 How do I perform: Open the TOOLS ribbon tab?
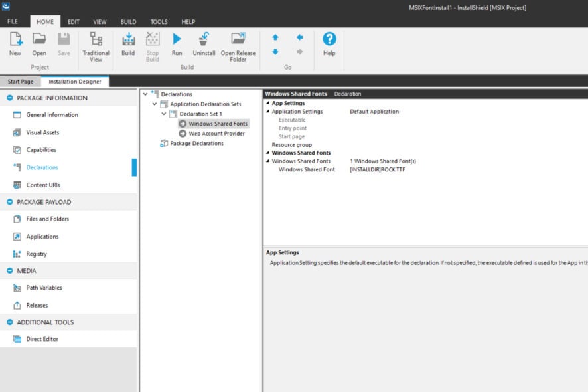tap(159, 21)
